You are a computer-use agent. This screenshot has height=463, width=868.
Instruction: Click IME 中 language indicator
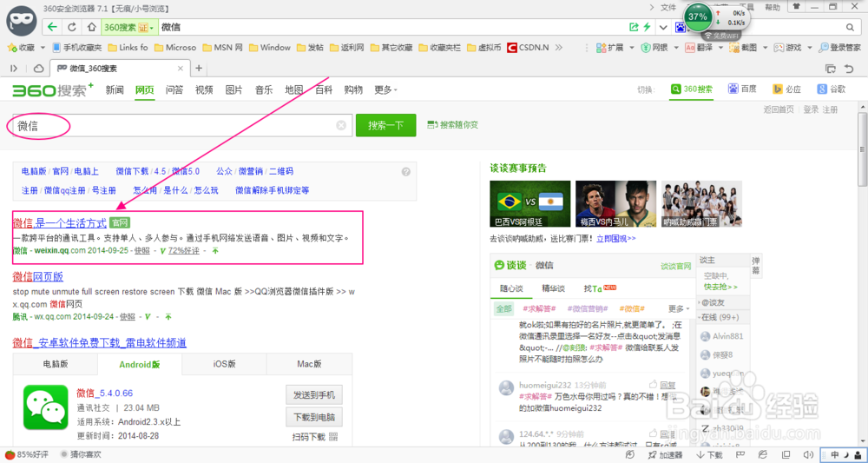[x=835, y=455]
